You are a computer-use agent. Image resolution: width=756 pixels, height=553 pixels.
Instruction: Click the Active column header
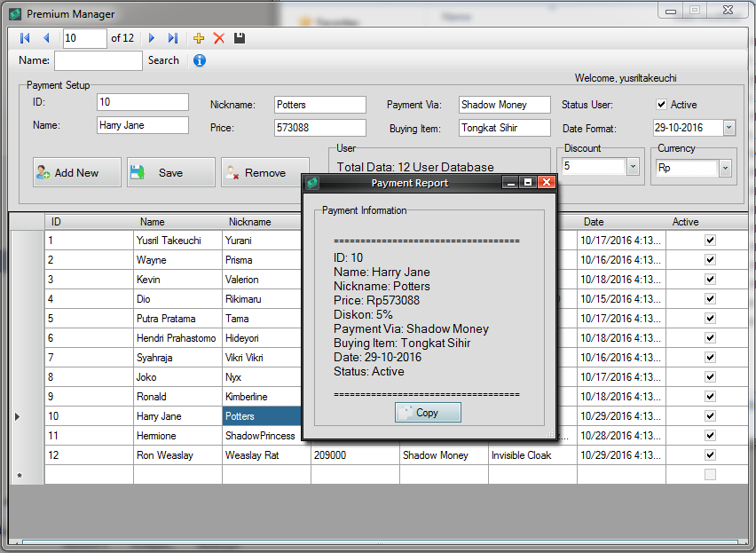[x=707, y=222]
